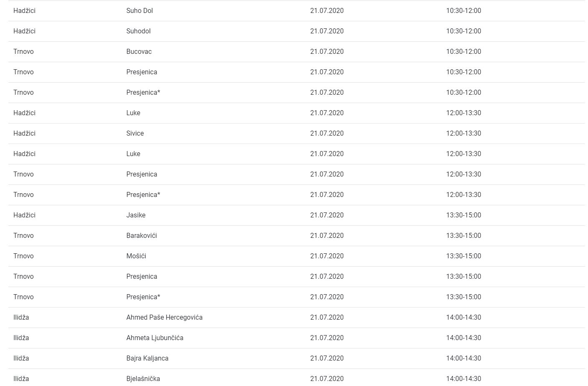
Task: Click the time range beside Jasike
Action: coord(463,215)
